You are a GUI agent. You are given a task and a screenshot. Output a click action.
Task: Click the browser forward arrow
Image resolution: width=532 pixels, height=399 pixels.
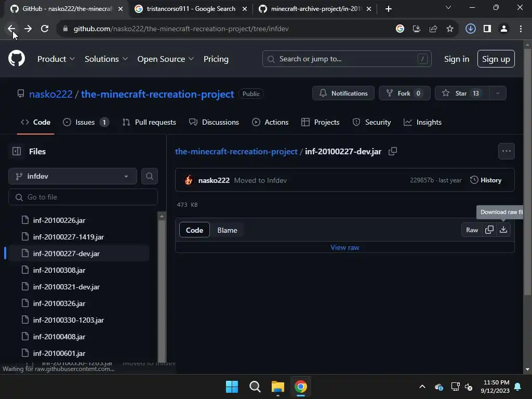[28, 29]
